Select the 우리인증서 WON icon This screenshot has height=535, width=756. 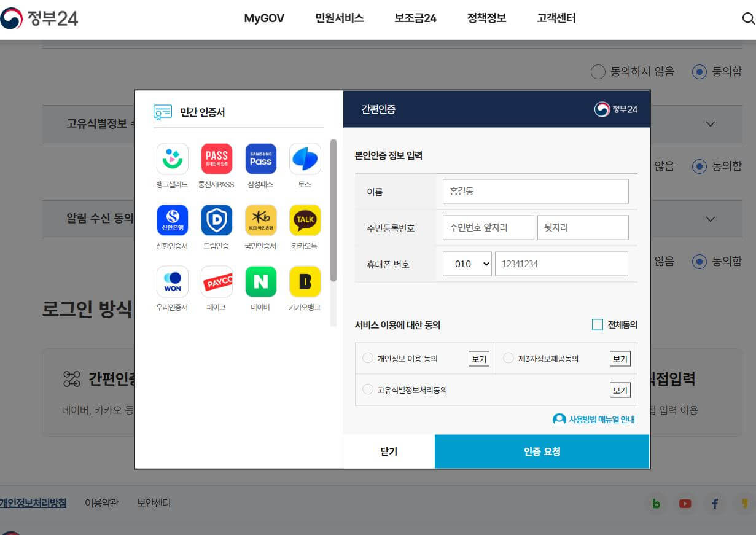click(173, 282)
